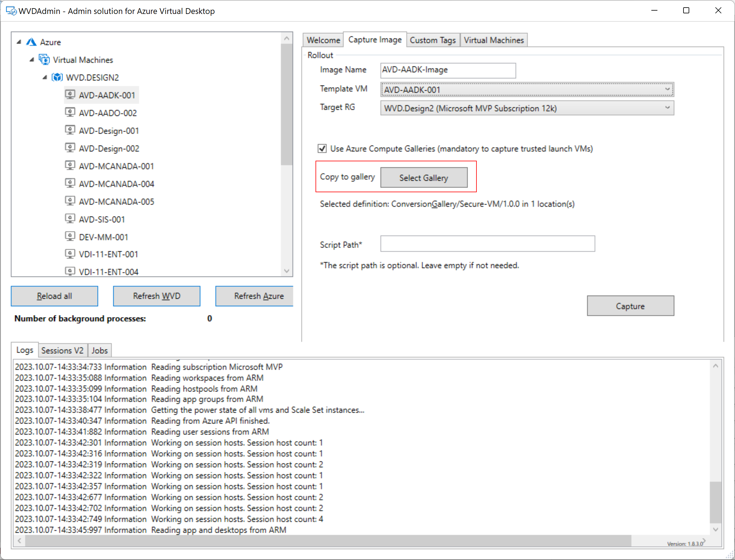
Task: Select AVD-AADO-002 in the tree
Action: click(x=108, y=113)
